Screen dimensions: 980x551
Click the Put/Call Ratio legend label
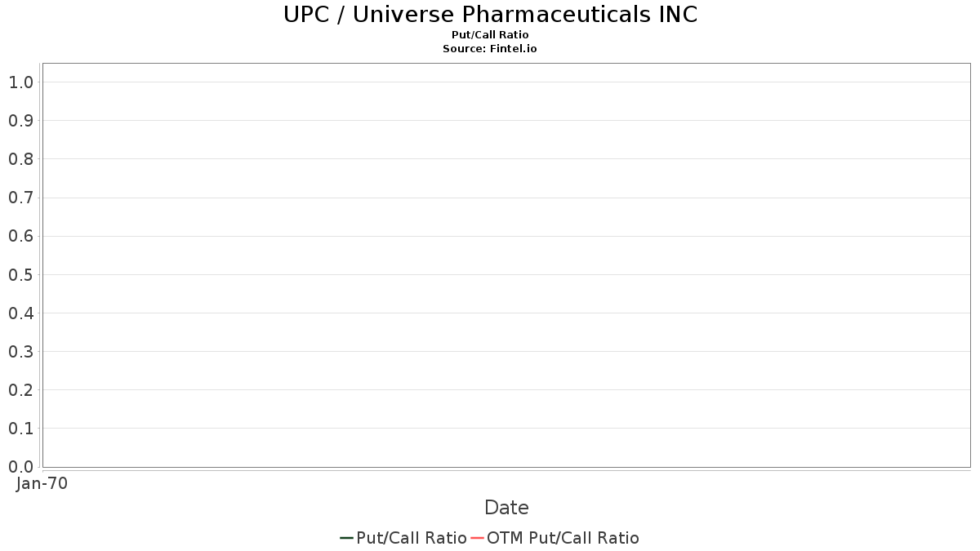tap(412, 538)
